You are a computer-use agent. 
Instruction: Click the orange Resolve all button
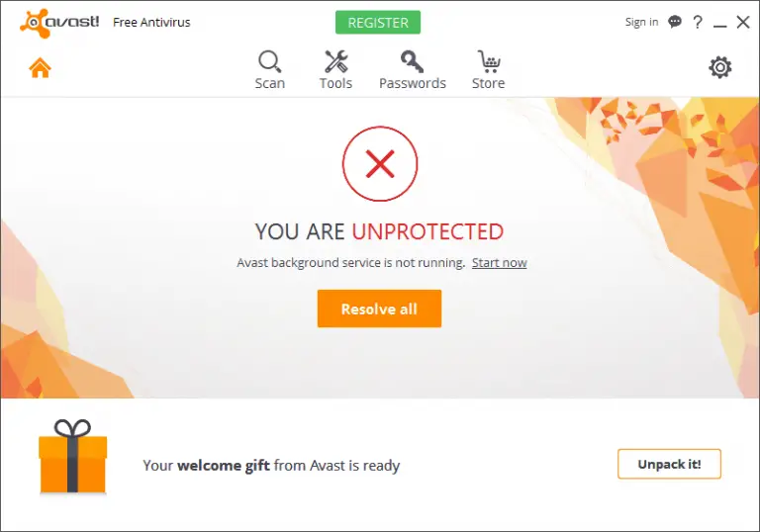click(x=380, y=309)
